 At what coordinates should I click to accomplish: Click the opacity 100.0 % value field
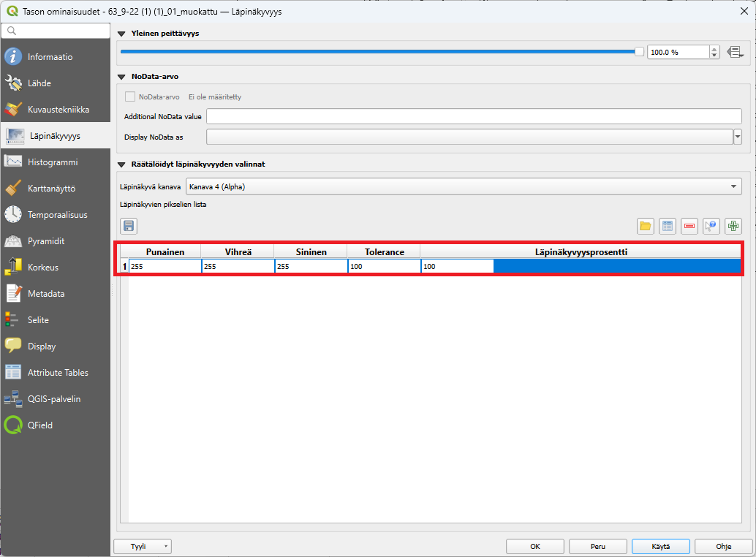[678, 52]
